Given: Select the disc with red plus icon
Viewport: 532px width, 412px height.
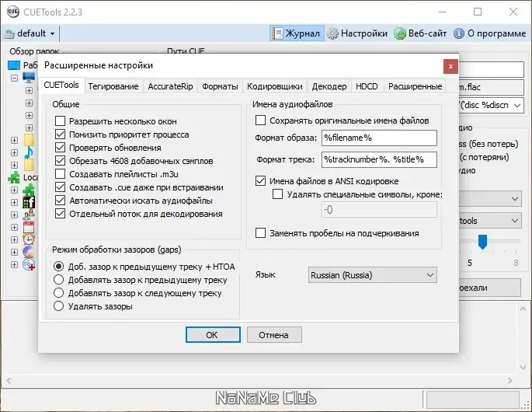Looking at the screenshot, I should (29, 264).
